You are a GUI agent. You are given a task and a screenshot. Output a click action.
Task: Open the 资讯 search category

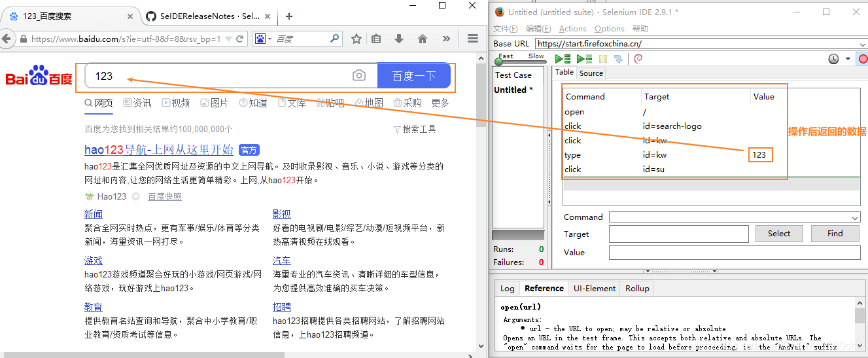[x=137, y=103]
